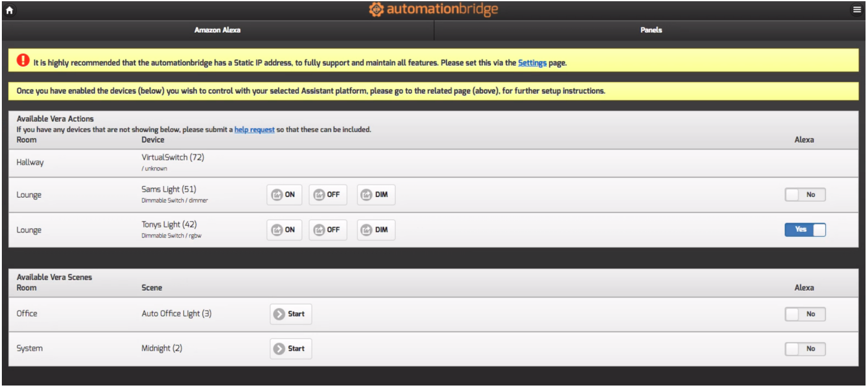868x388 pixels.
Task: Turn OFF Tonys Light
Action: 328,230
